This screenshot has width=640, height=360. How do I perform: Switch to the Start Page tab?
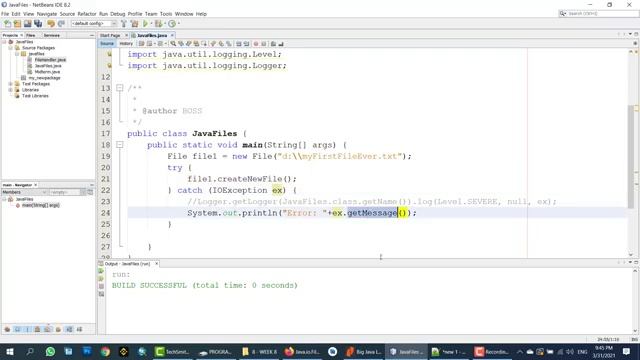pyautogui.click(x=110, y=36)
